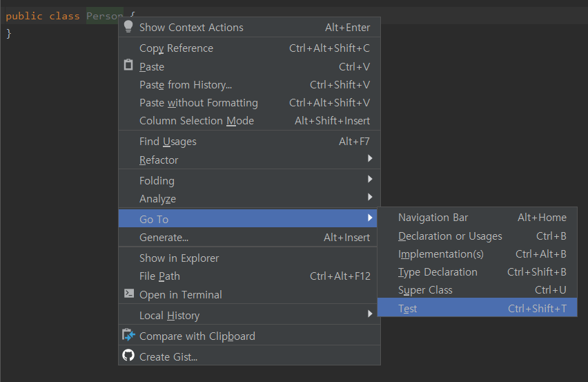Select Navigation Bar in Go To submenu
Image resolution: width=588 pixels, height=382 pixels.
477,218
